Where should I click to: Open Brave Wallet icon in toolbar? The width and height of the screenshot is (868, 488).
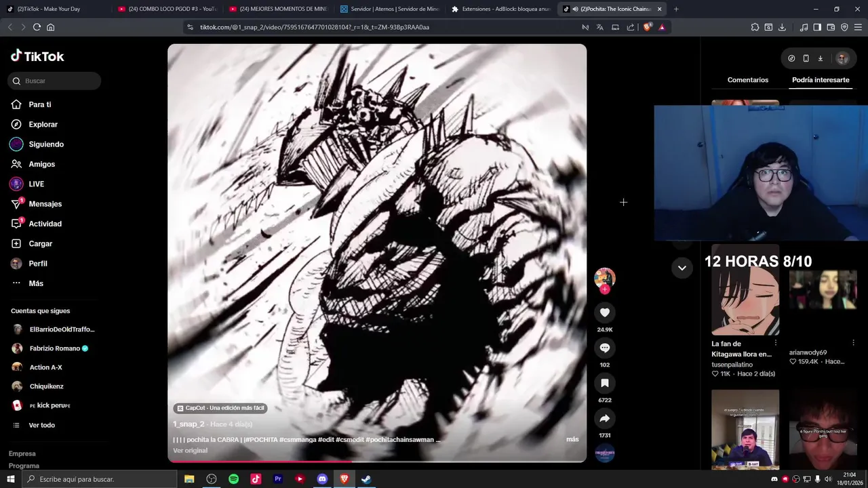pos(831,27)
